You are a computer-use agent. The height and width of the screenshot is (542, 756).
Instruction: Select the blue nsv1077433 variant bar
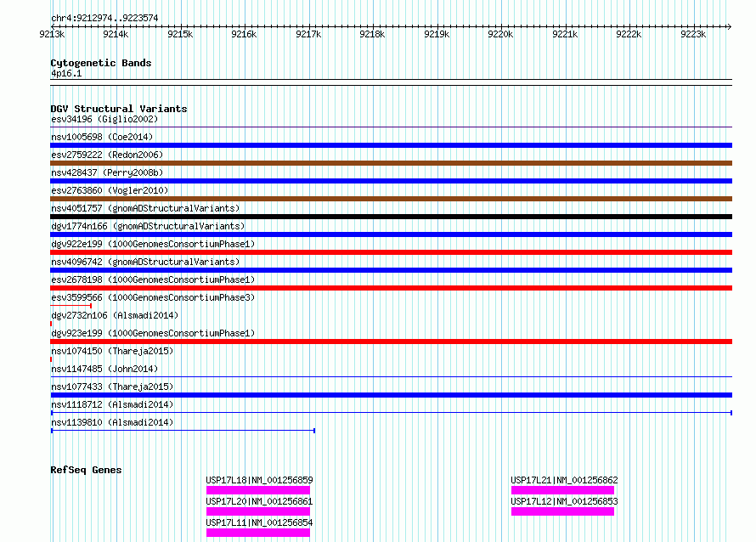[x=391, y=395]
